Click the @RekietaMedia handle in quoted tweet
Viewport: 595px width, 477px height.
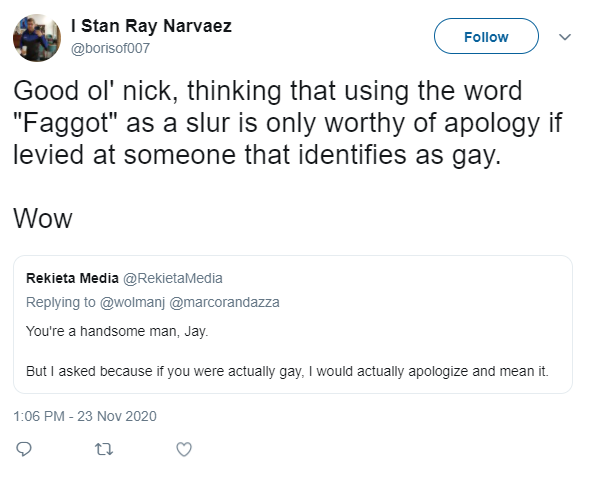tap(173, 278)
